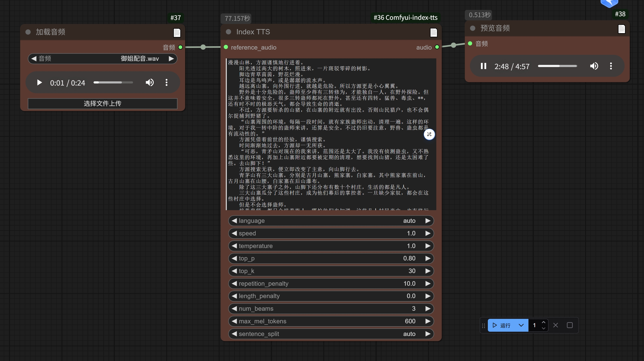Click the 选择文件上传 button
The height and width of the screenshot is (361, 644).
(x=103, y=103)
